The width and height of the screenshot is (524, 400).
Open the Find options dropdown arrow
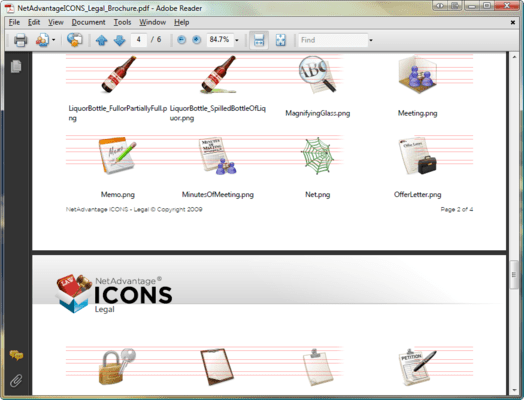point(371,40)
